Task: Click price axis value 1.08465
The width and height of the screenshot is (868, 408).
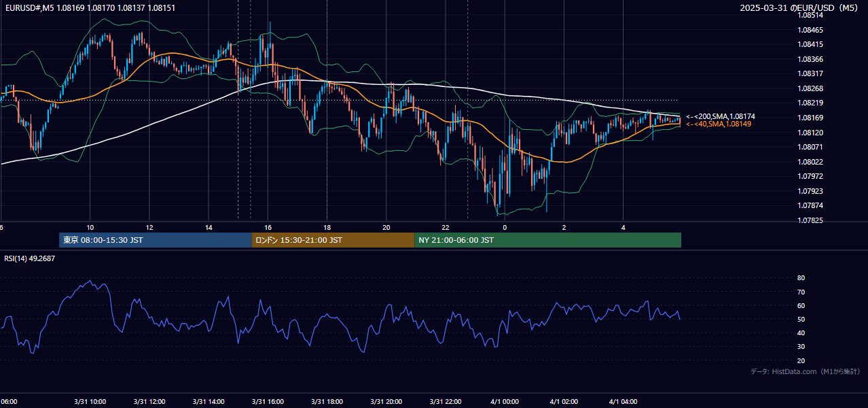Action: (x=809, y=30)
